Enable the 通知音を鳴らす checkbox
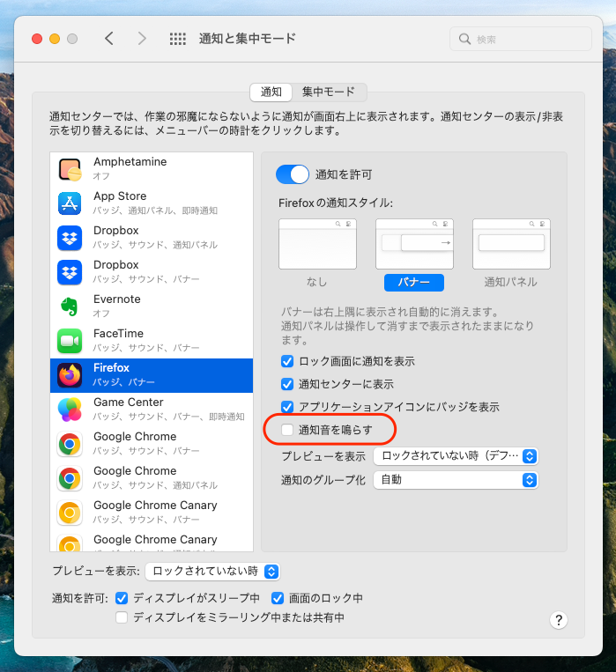Screen dimensions: 616x672 (x=287, y=430)
